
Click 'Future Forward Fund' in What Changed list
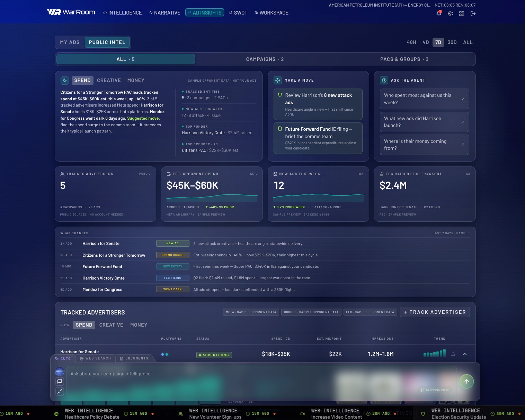[102, 267]
